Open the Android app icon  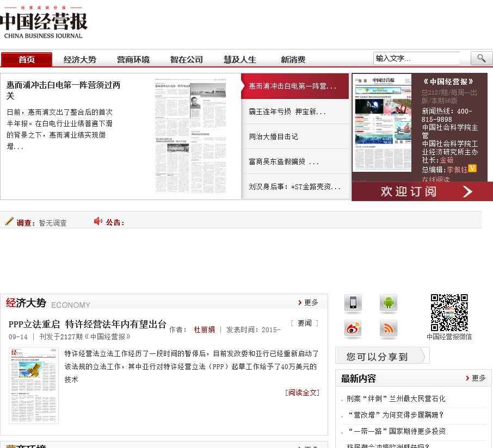pyautogui.click(x=389, y=303)
